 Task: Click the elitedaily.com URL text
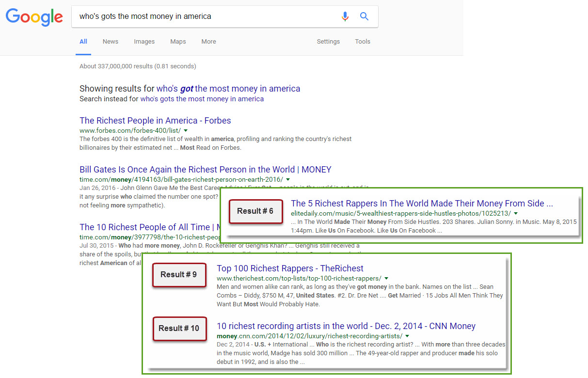click(x=401, y=214)
